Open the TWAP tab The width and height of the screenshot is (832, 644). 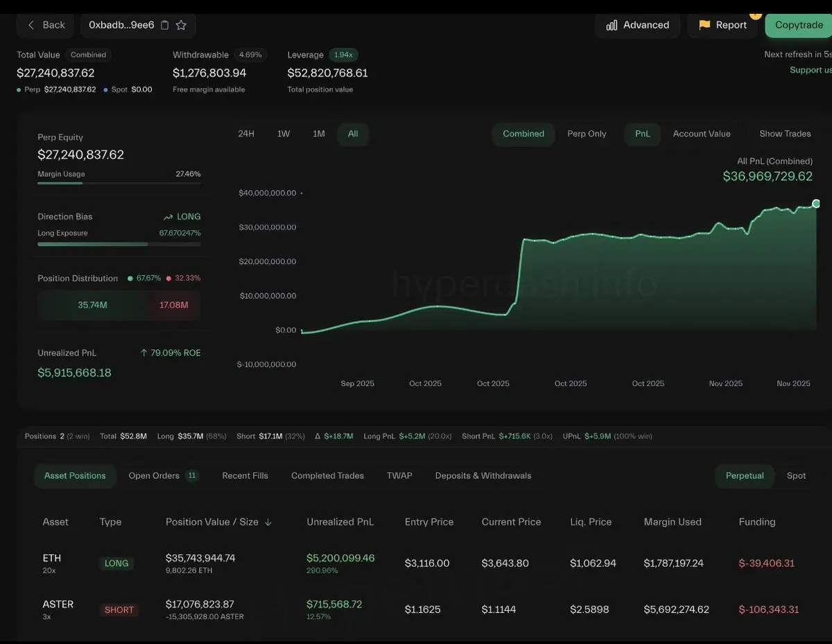[399, 476]
